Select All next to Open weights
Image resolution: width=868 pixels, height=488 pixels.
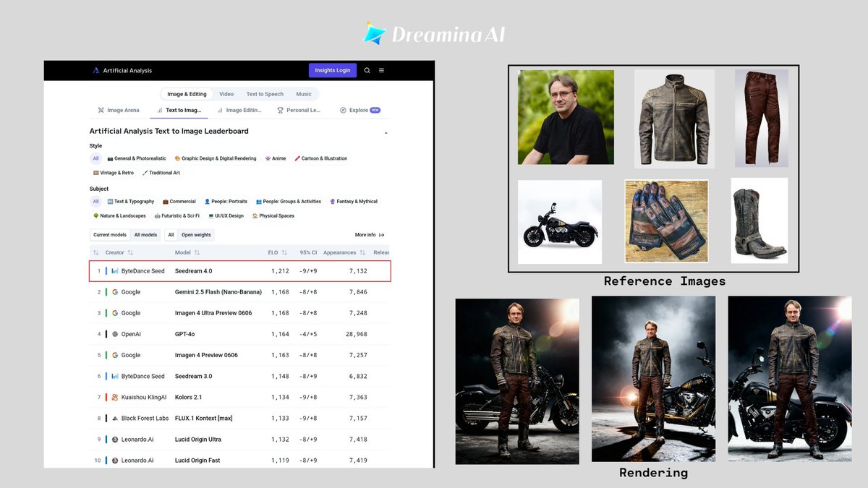click(x=171, y=235)
